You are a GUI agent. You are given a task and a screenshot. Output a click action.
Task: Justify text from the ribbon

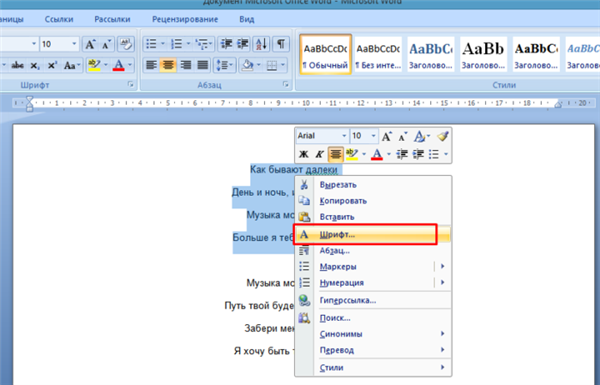[x=202, y=65]
